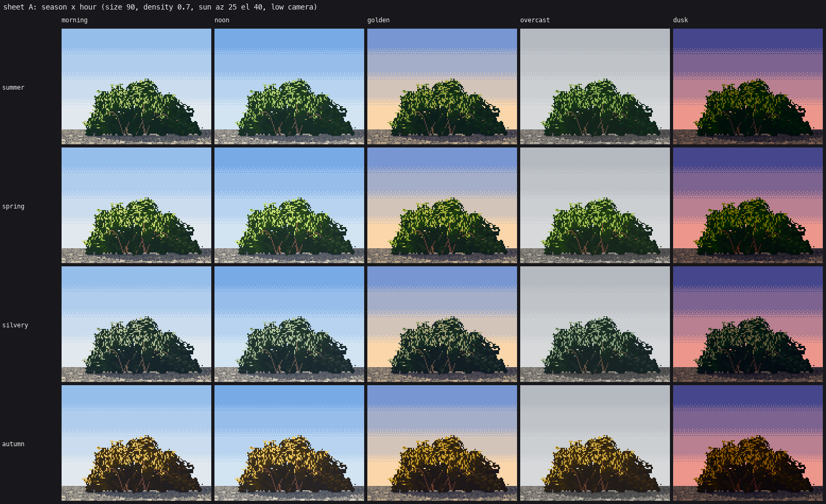Open the autumn noon tree render
This screenshot has width=826, height=504.
pos(289,443)
